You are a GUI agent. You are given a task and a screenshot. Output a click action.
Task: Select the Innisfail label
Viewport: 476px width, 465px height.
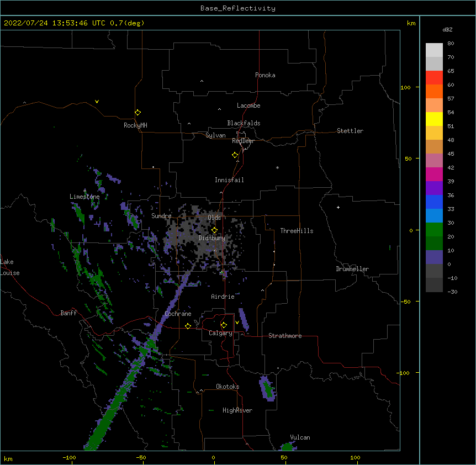[x=229, y=180]
